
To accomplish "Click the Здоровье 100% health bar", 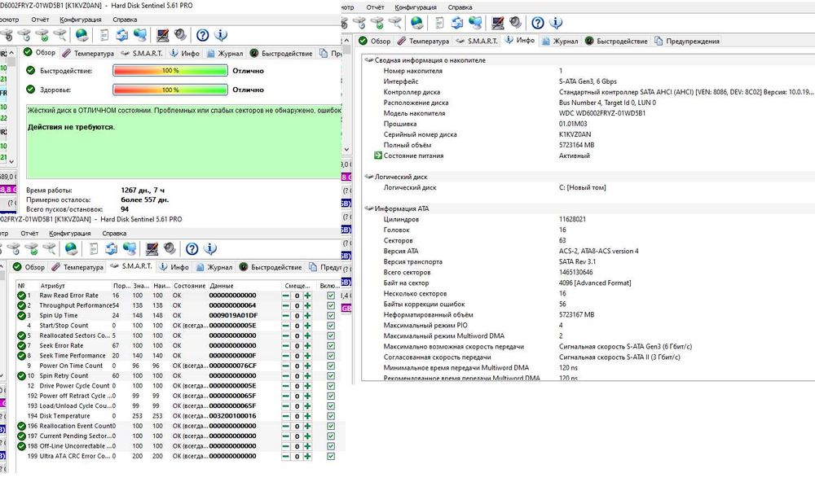I will [170, 90].
